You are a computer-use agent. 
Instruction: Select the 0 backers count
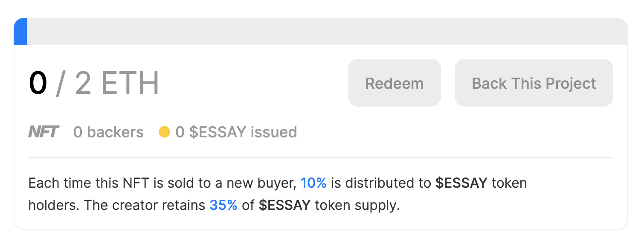click(x=108, y=132)
